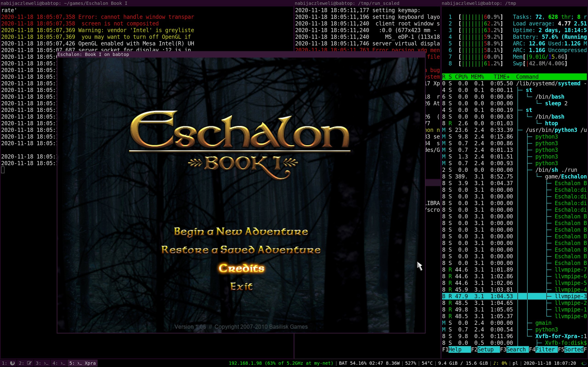Click Begin a New Adventure
Image resolution: width=588 pixels, height=367 pixels.
pyautogui.click(x=241, y=232)
